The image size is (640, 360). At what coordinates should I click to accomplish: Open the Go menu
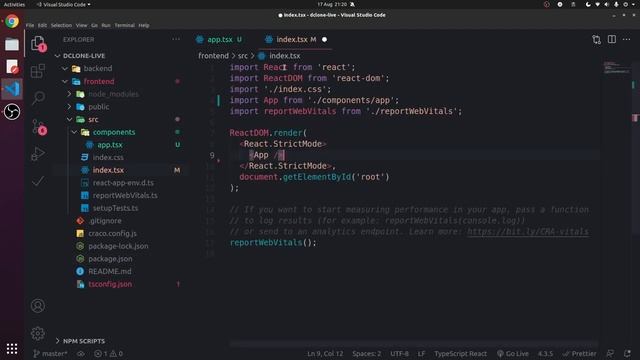coord(94,25)
